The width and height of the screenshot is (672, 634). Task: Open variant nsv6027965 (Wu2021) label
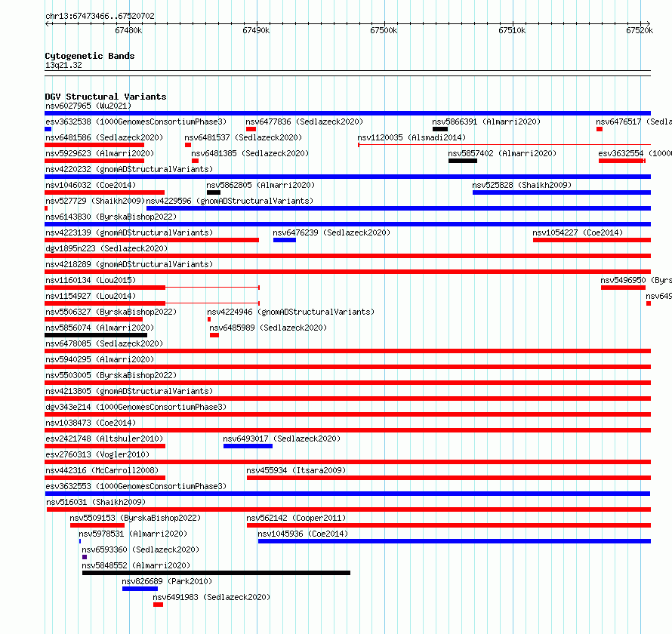[88, 106]
